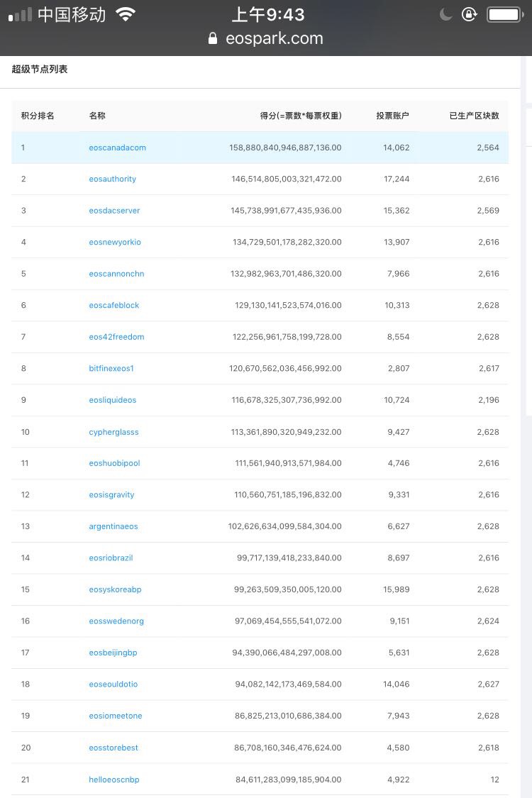Viewport: 532px width, 798px height.
Task: Select voter count 15,989 for eosyskoreabp
Action: [x=397, y=589]
